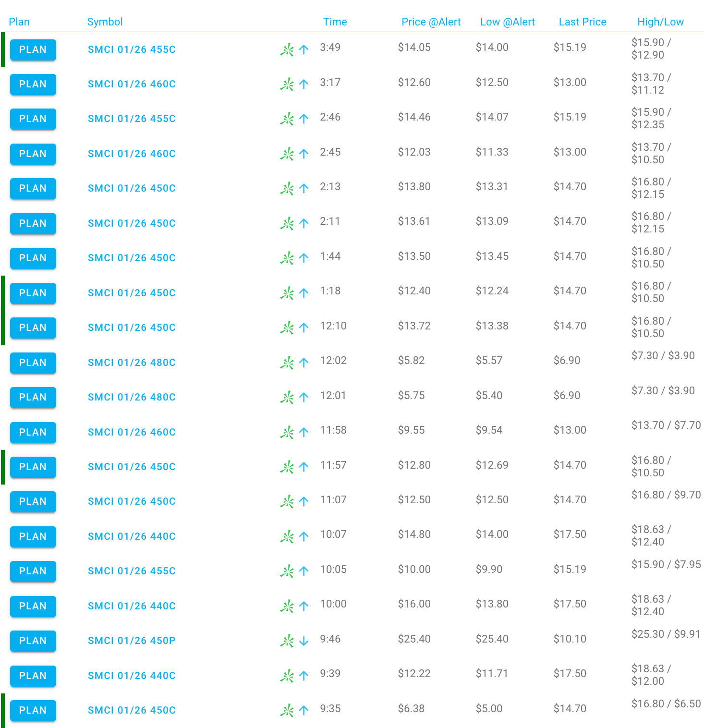The image size is (704, 728).
Task: Click the green burst icon in the 1:18 row
Action: click(x=287, y=293)
